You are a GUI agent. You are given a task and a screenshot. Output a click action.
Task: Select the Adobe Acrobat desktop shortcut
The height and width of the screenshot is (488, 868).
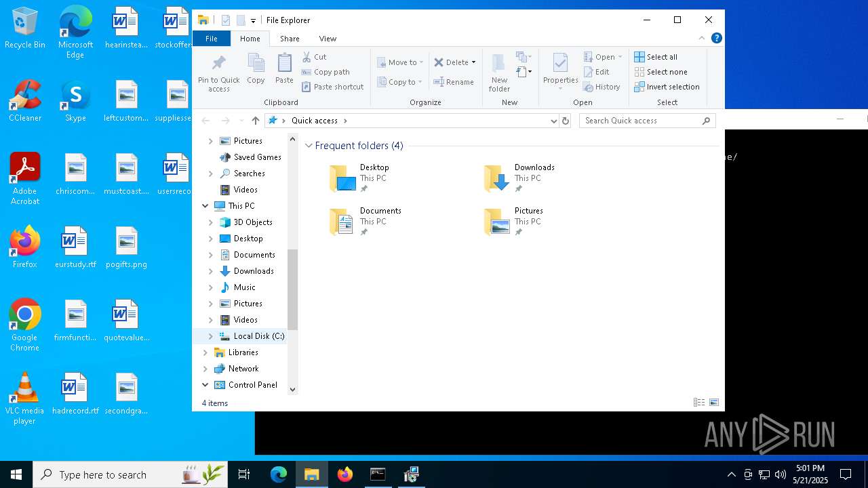coord(25,179)
